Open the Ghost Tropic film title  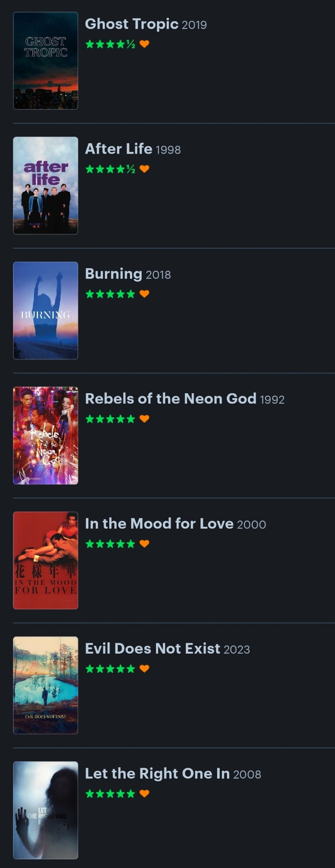pos(131,24)
